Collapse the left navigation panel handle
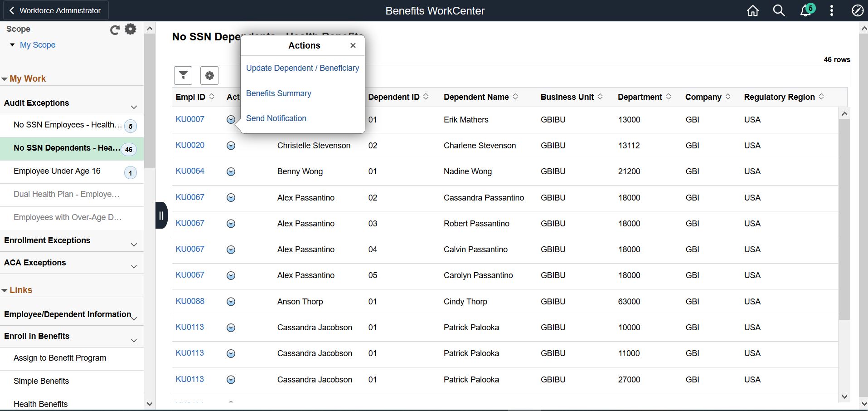The width and height of the screenshot is (868, 411). pos(161,215)
